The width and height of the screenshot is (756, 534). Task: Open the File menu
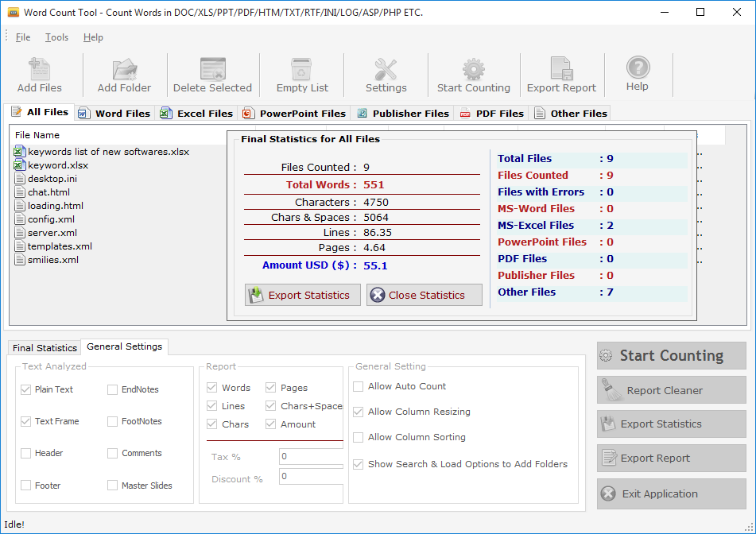point(23,37)
